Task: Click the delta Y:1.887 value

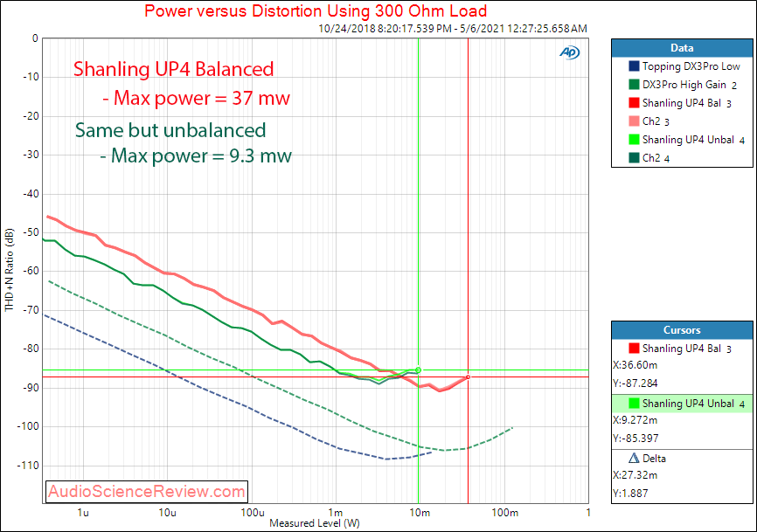Action: tap(630, 494)
